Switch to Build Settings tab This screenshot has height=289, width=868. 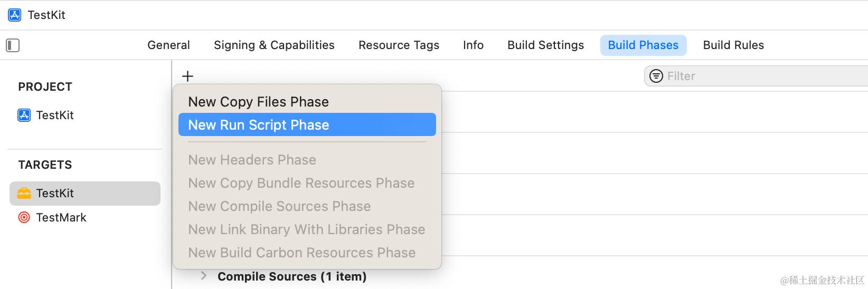(545, 45)
